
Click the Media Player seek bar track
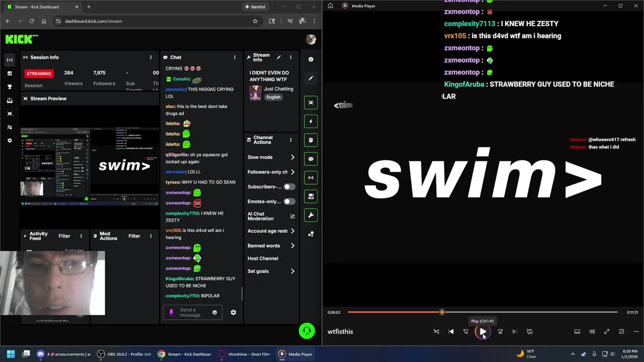(x=482, y=312)
